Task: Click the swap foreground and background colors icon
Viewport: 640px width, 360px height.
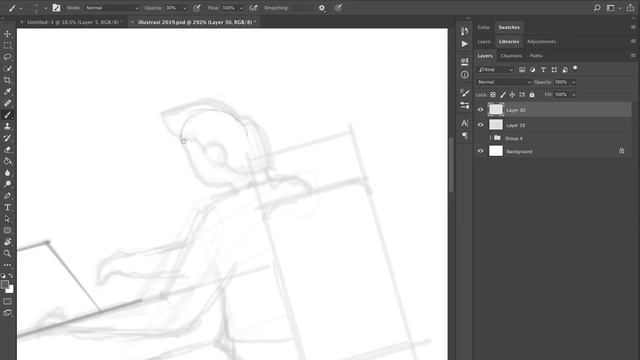Action: (11, 276)
